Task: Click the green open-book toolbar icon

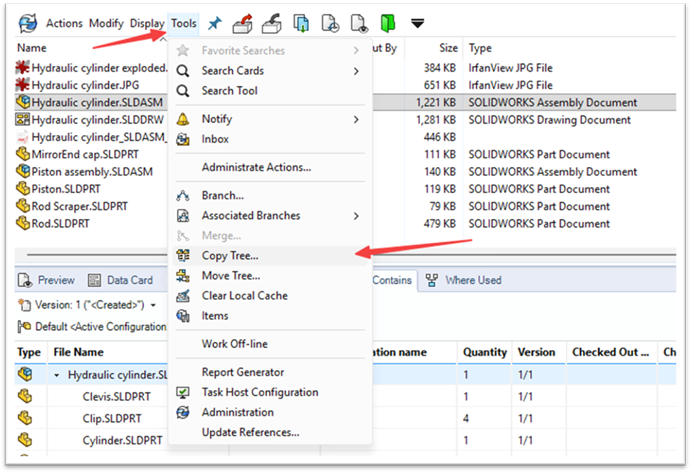Action: tap(387, 23)
